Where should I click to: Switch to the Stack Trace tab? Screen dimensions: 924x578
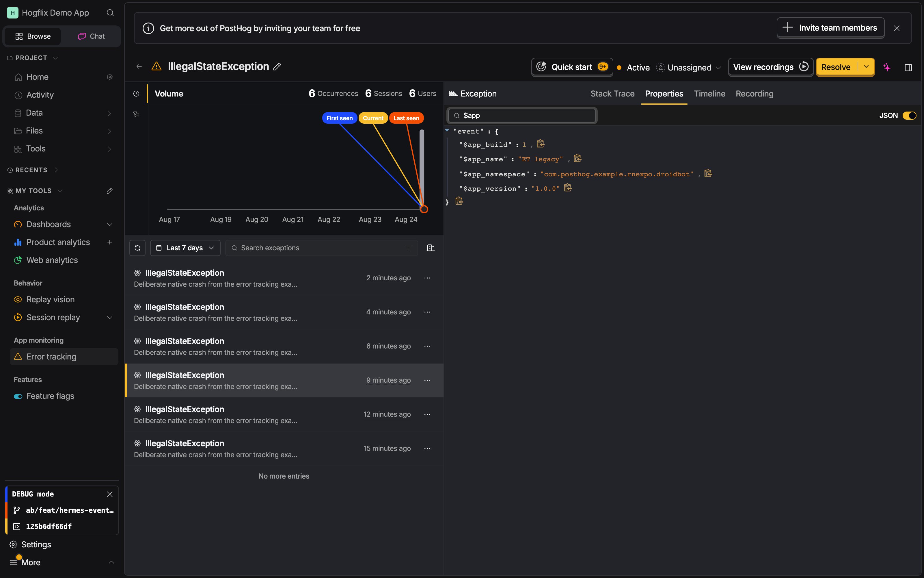coord(612,94)
